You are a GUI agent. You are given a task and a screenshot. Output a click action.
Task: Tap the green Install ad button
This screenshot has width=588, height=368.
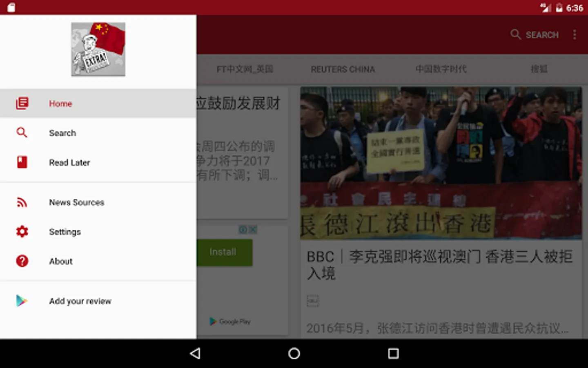click(x=224, y=252)
